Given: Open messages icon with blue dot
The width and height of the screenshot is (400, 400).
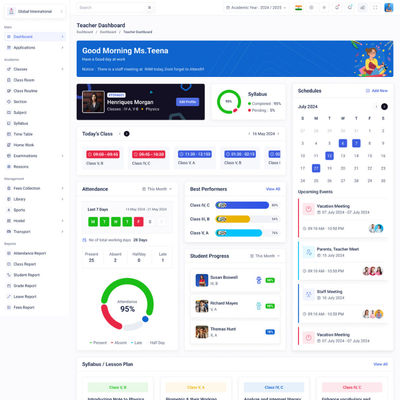Looking at the screenshot, I should click(350, 7).
